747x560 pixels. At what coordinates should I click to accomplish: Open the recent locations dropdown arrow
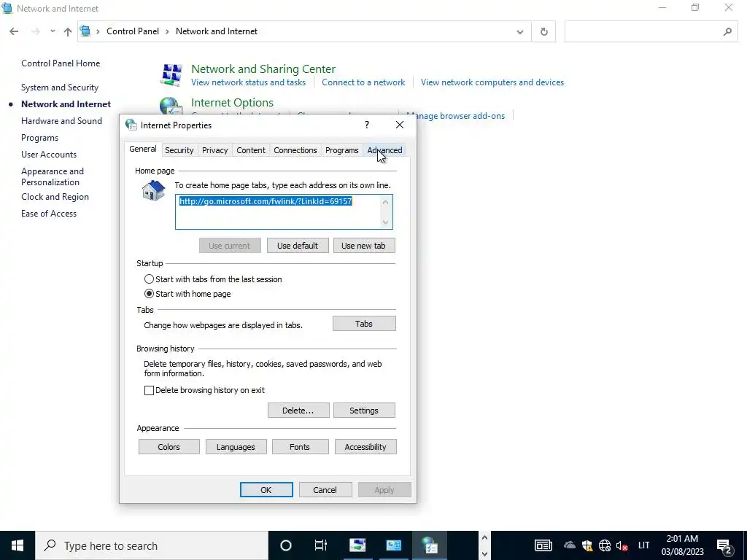coord(53,31)
